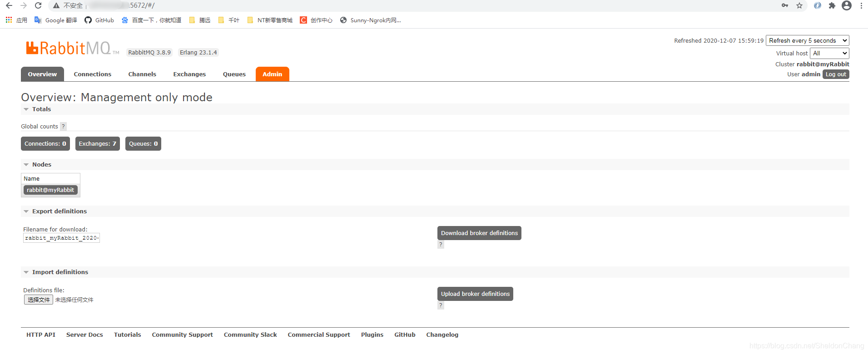This screenshot has height=354, width=868.
Task: Open the 创作中心 bookmark
Action: pos(316,20)
